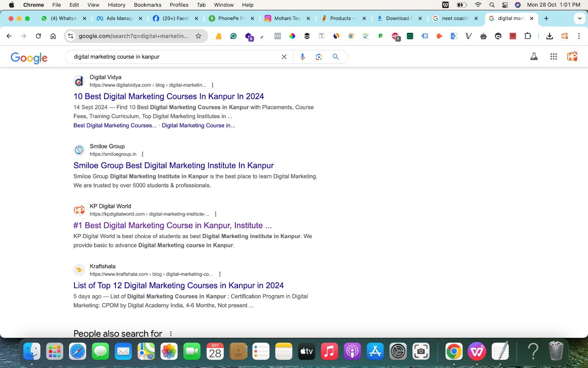588x368 pixels.
Task: Clear the search query text
Action: coord(284,57)
